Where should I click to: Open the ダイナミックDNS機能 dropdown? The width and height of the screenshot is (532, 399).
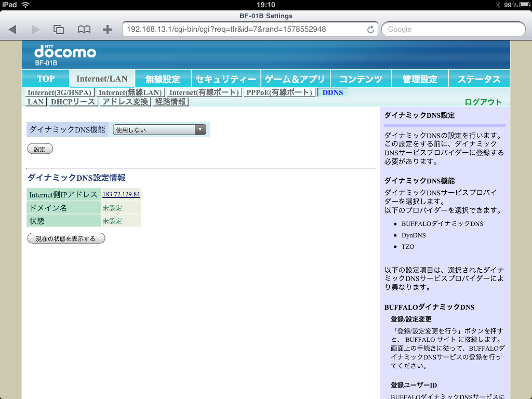[x=159, y=129]
